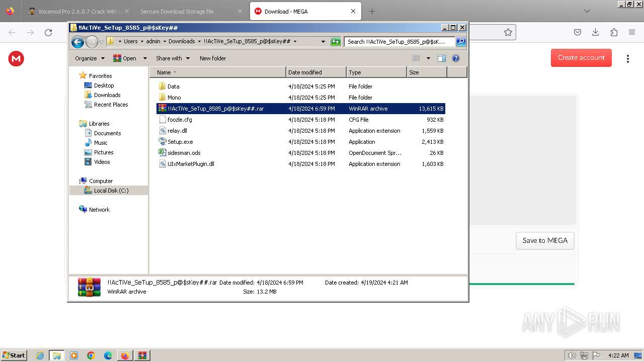Click the Explorer Back navigation arrow
The height and width of the screenshot is (362, 644).
tap(77, 42)
